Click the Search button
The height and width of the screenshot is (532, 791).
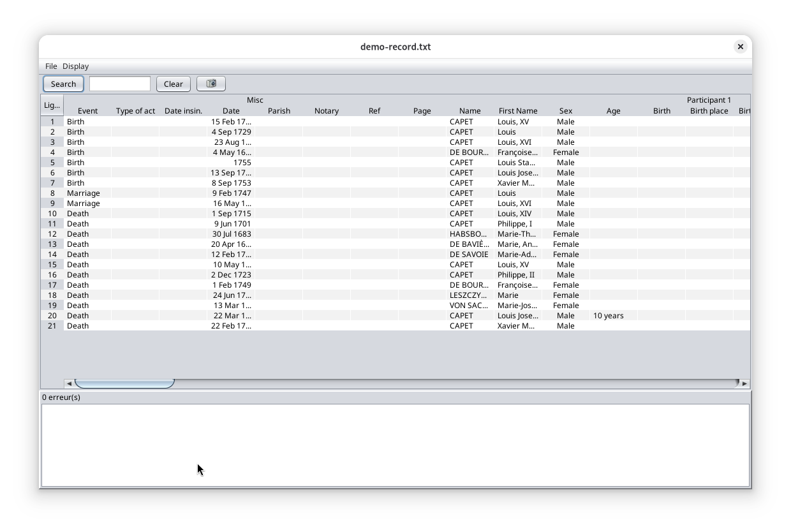(x=63, y=84)
